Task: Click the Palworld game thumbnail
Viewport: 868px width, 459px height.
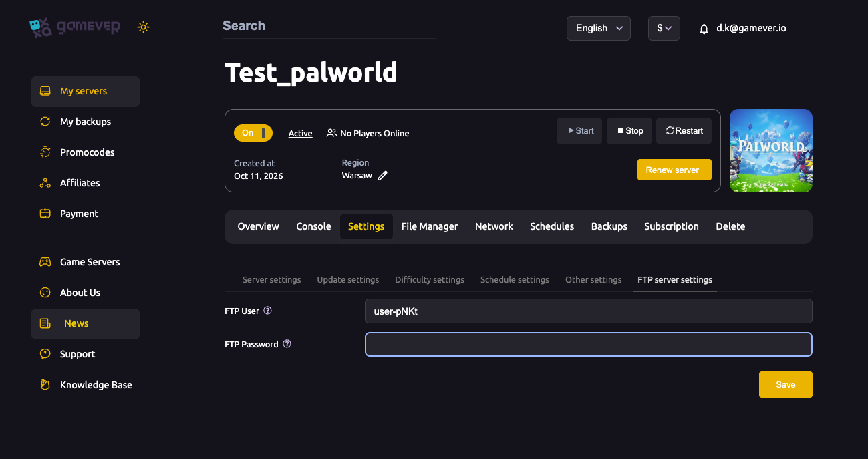Action: [771, 150]
